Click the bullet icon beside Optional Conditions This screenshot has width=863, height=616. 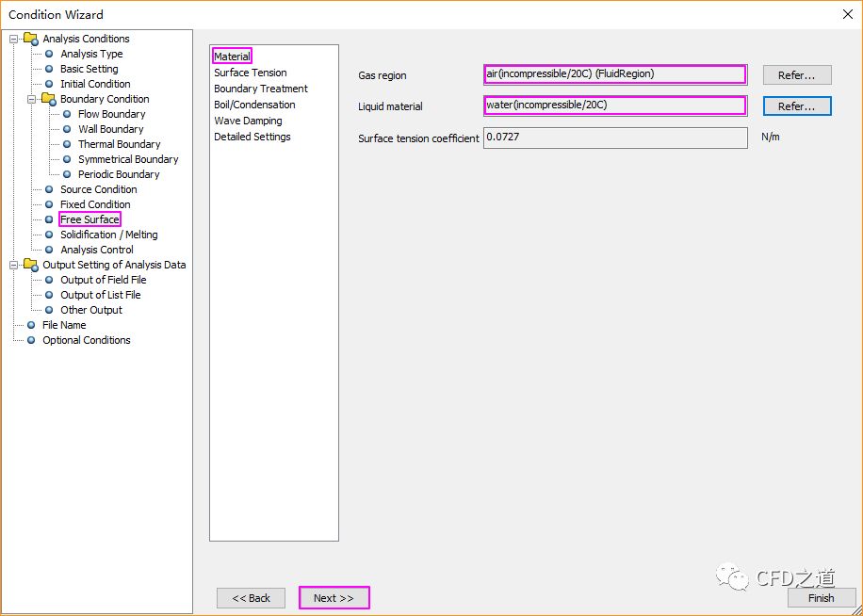point(31,340)
